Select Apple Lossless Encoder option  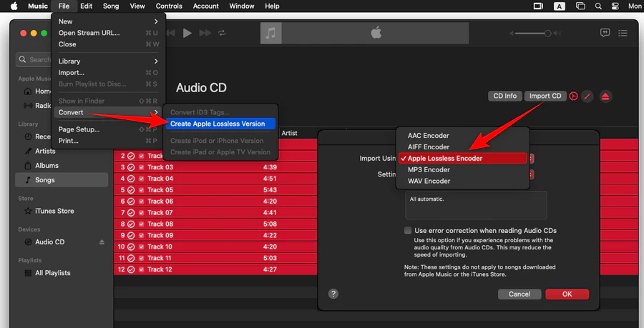(463, 158)
